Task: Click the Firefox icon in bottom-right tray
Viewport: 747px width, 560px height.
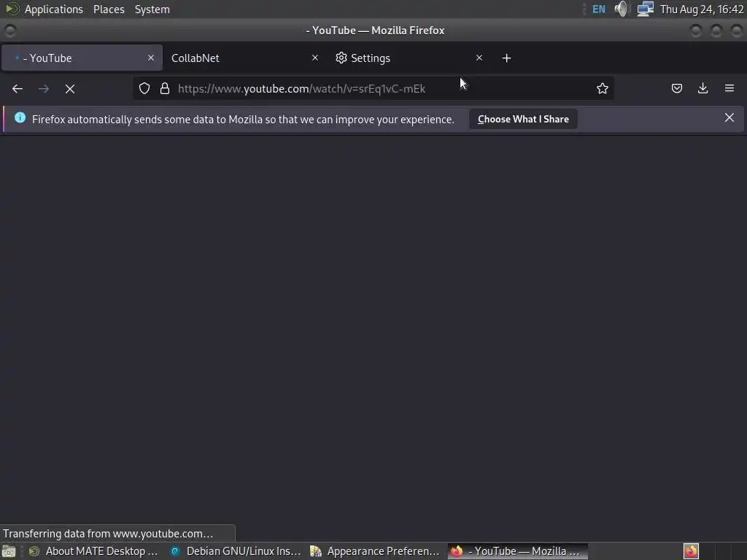Action: tap(691, 551)
